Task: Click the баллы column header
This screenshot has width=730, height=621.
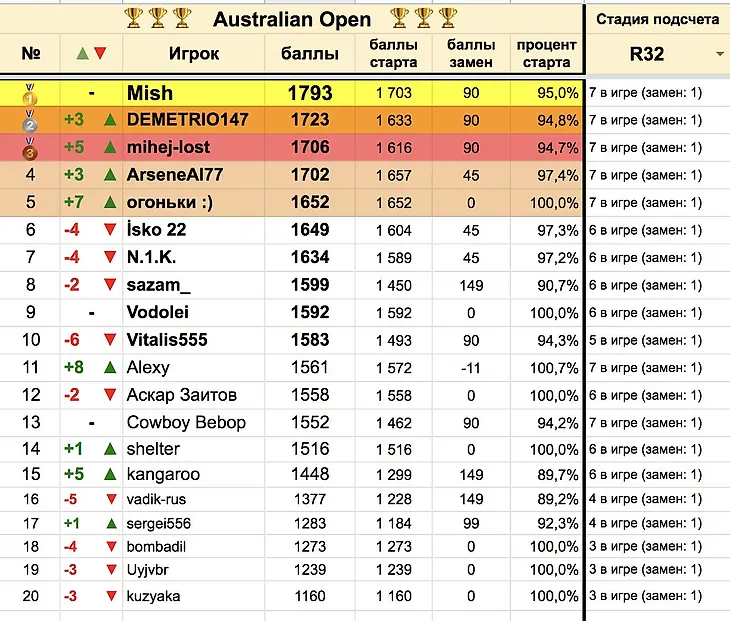Action: click(x=310, y=54)
